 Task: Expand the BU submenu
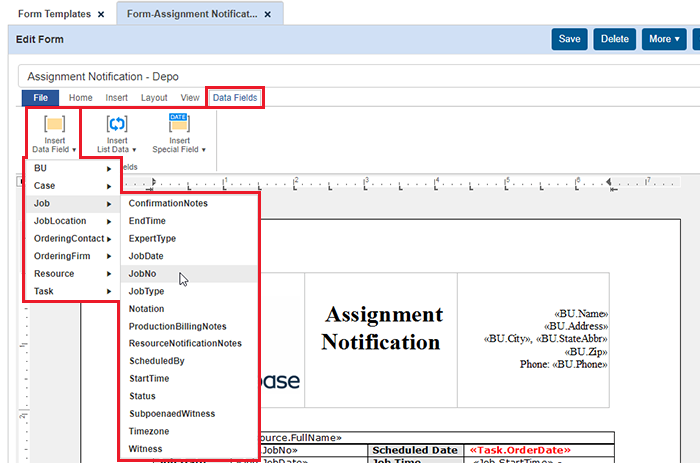point(72,168)
